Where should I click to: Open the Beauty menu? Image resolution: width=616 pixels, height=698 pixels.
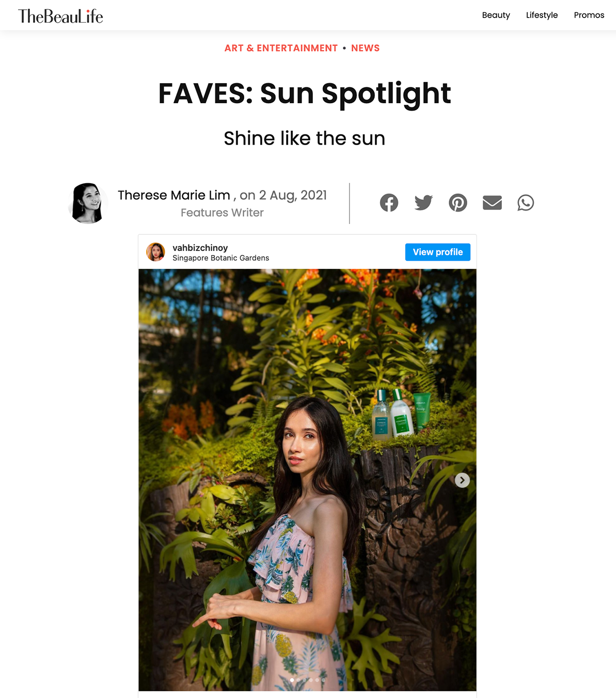(x=496, y=15)
